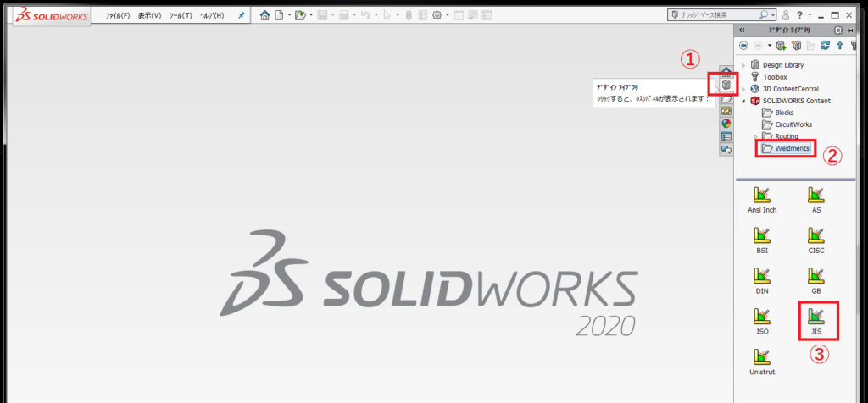Toggle auto-show pin of Design Library panel
868x403 pixels.
[x=851, y=30]
